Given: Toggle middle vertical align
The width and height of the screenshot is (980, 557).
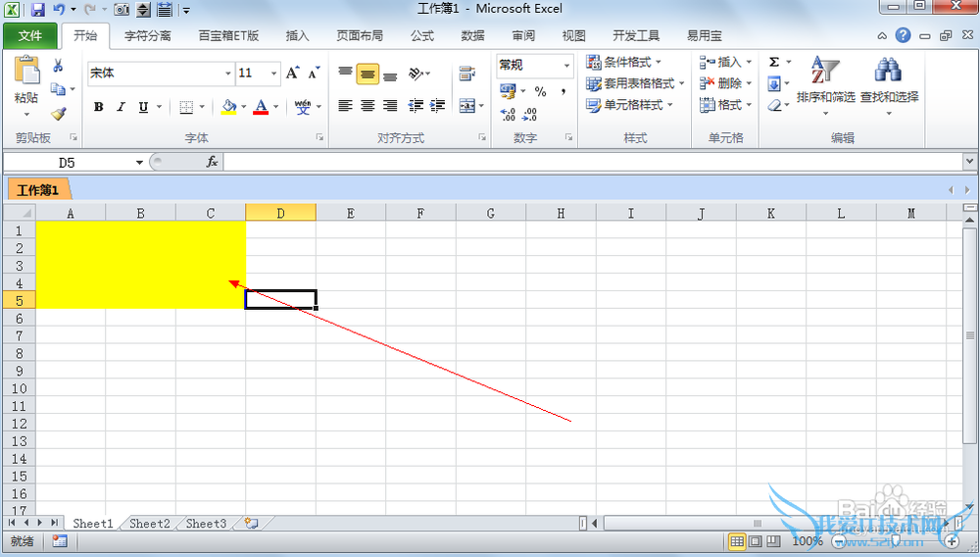Looking at the screenshot, I should (x=367, y=75).
